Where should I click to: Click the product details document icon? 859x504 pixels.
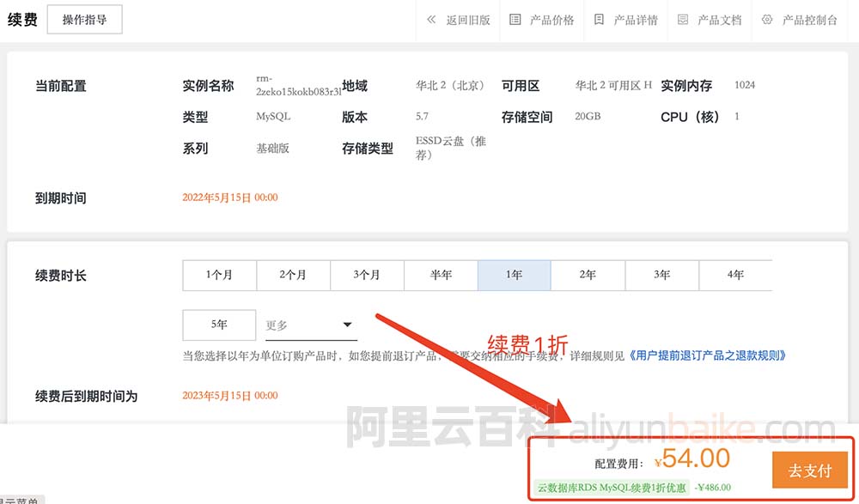[599, 20]
